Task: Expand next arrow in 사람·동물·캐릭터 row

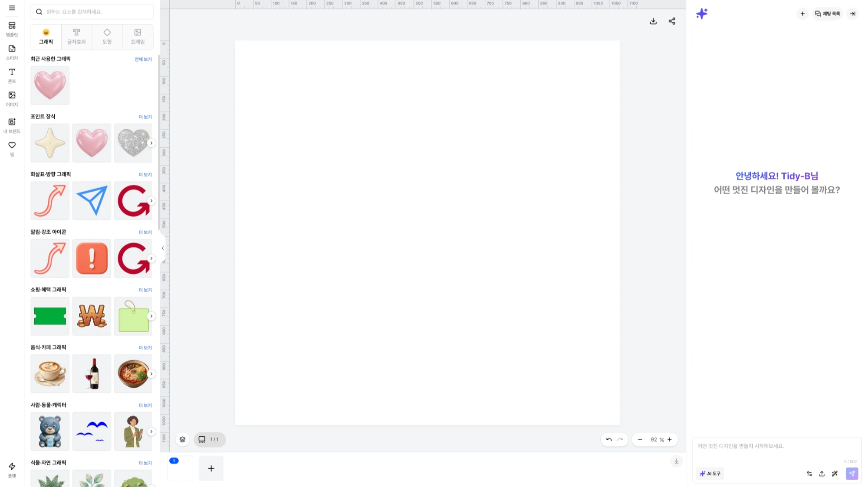Action: pos(151,431)
